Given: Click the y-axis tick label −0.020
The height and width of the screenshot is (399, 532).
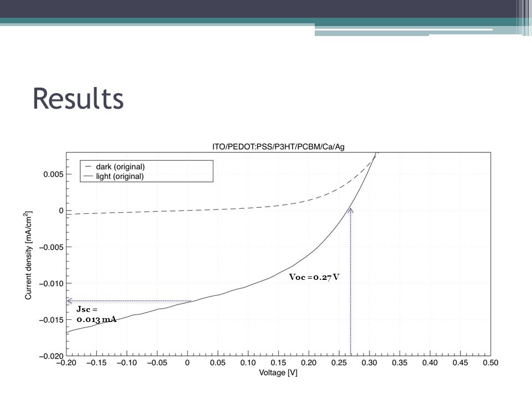Looking at the screenshot, I should pos(51,356).
